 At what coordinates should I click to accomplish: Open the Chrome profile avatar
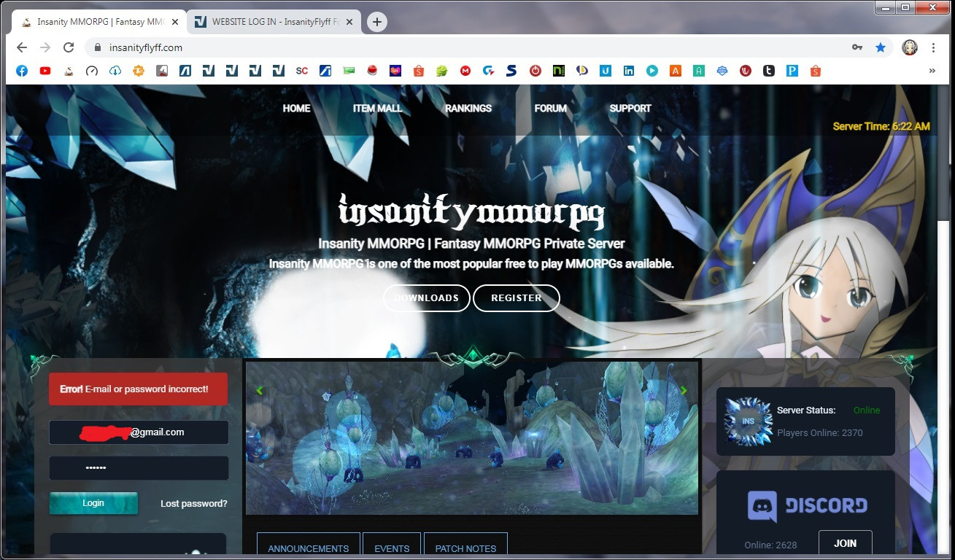(909, 47)
